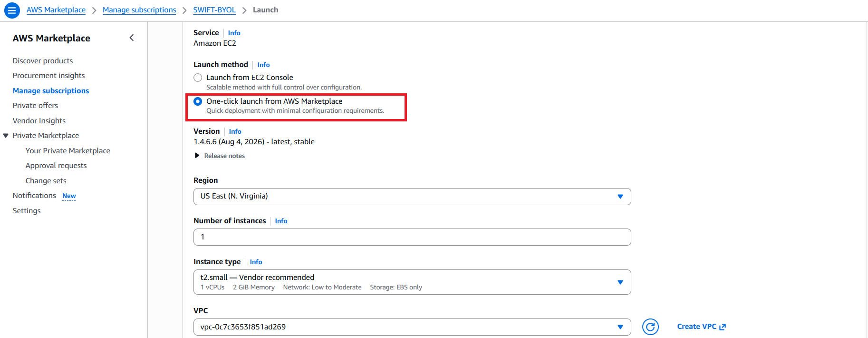
Task: Click the Create VPC external link icon
Action: 723,327
